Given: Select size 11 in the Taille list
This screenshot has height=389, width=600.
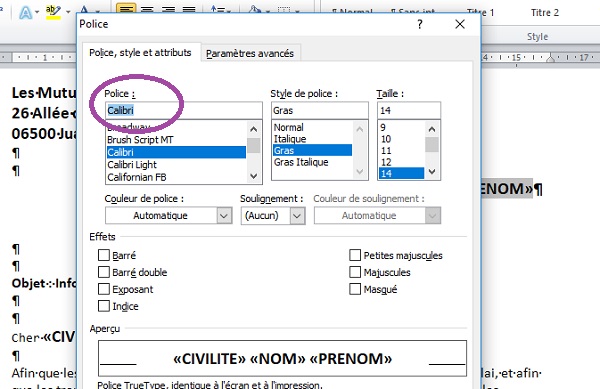Looking at the screenshot, I should point(401,150).
